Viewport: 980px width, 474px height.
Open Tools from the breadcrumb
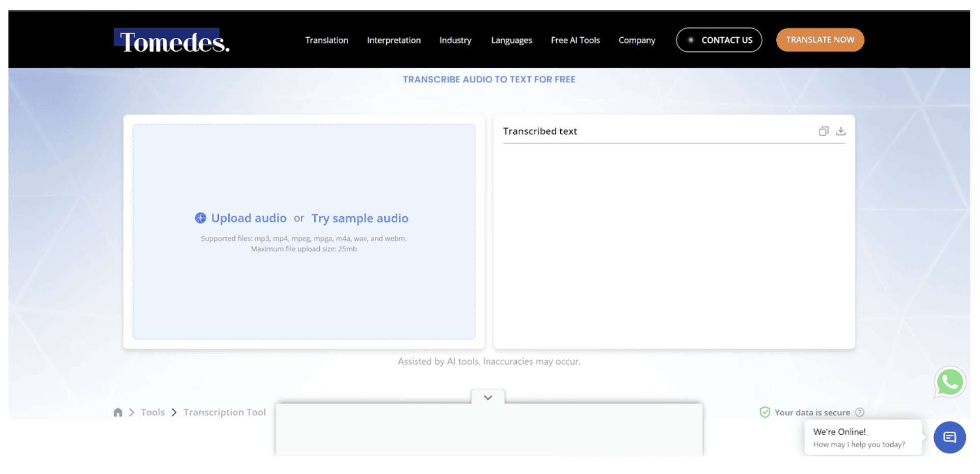coord(152,412)
